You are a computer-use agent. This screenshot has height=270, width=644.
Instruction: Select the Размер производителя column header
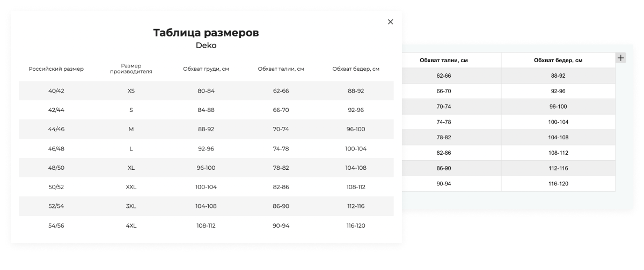point(131,69)
